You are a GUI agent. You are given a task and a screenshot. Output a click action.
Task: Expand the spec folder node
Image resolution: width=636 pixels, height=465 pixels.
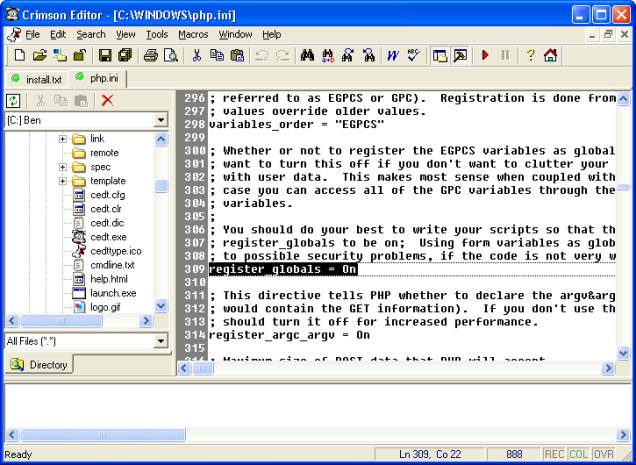pos(62,167)
